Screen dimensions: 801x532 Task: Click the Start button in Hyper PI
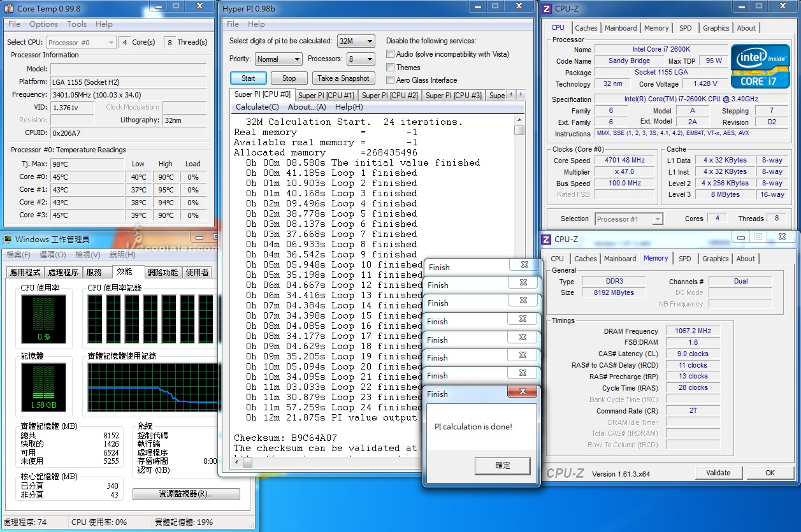pyautogui.click(x=248, y=78)
